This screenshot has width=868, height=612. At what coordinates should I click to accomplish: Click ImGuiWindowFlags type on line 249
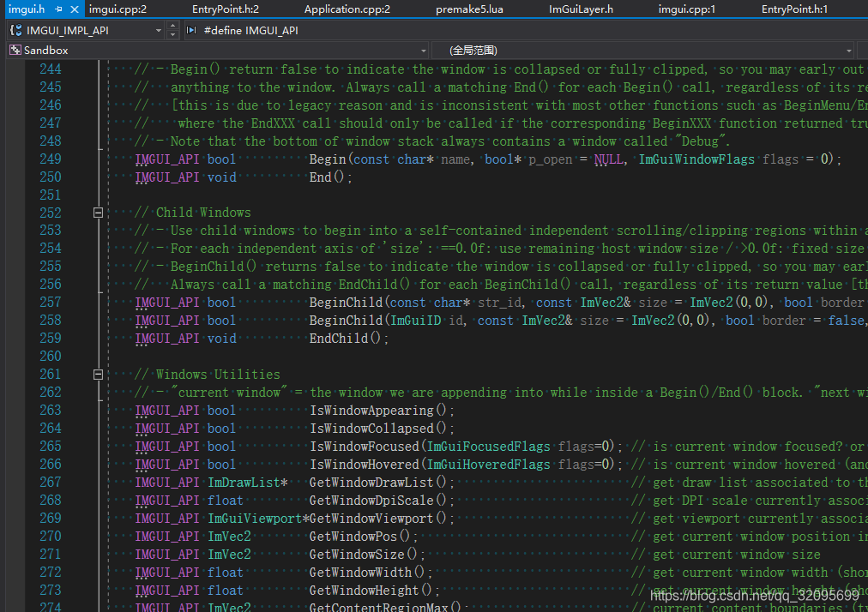tap(696, 159)
